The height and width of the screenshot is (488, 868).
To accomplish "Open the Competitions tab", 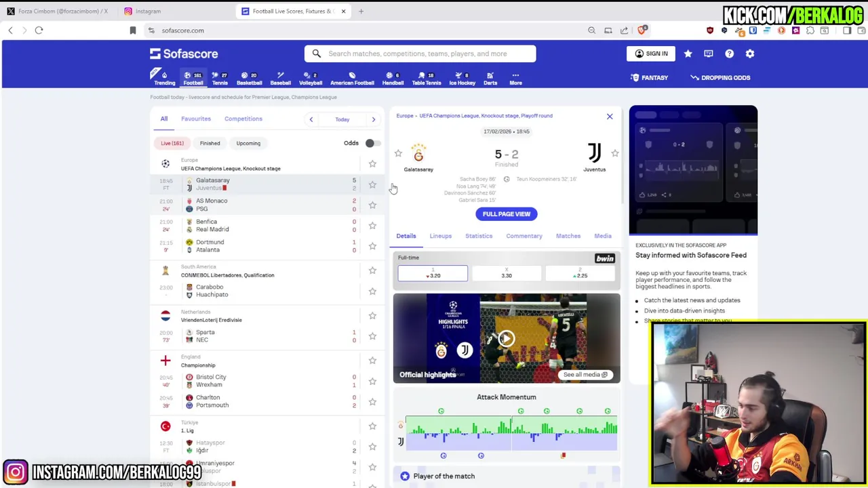I will (x=243, y=119).
